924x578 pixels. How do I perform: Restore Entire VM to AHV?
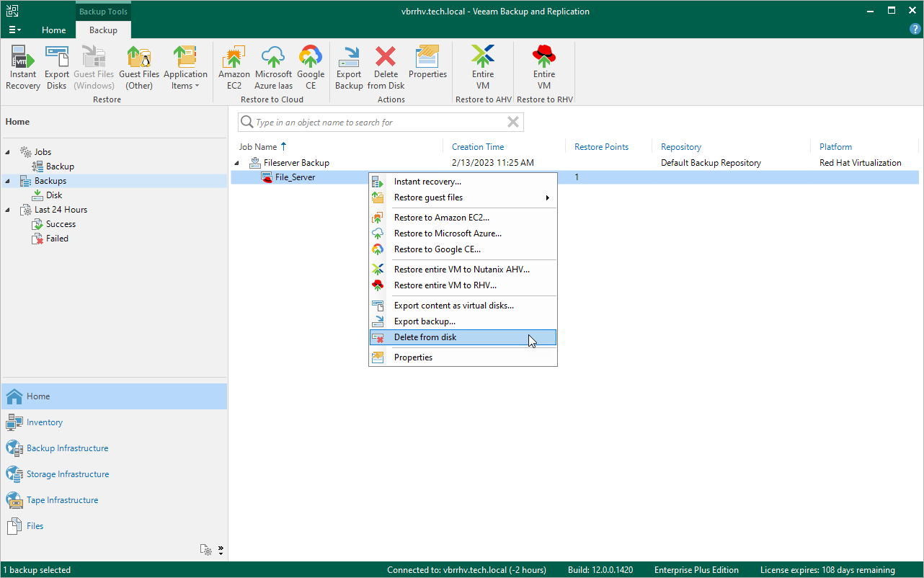[x=483, y=68]
